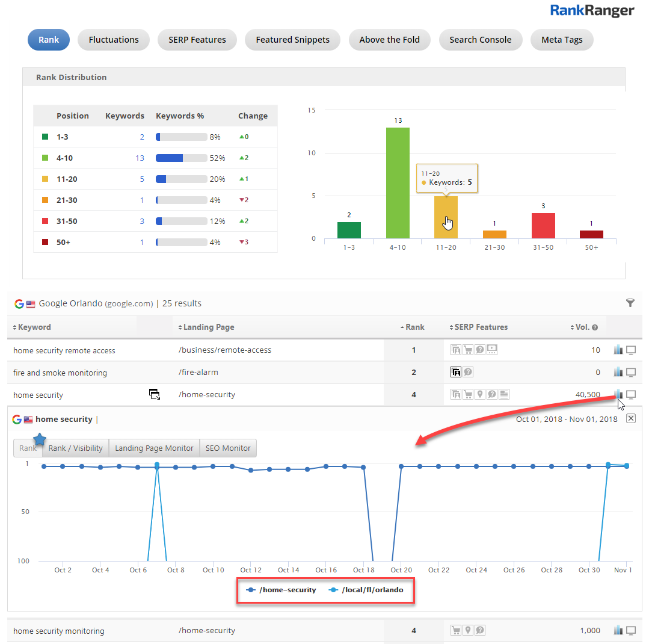Toggle the /local/fl/orlando series in legend
This screenshot has height=644, width=646.
(366, 590)
